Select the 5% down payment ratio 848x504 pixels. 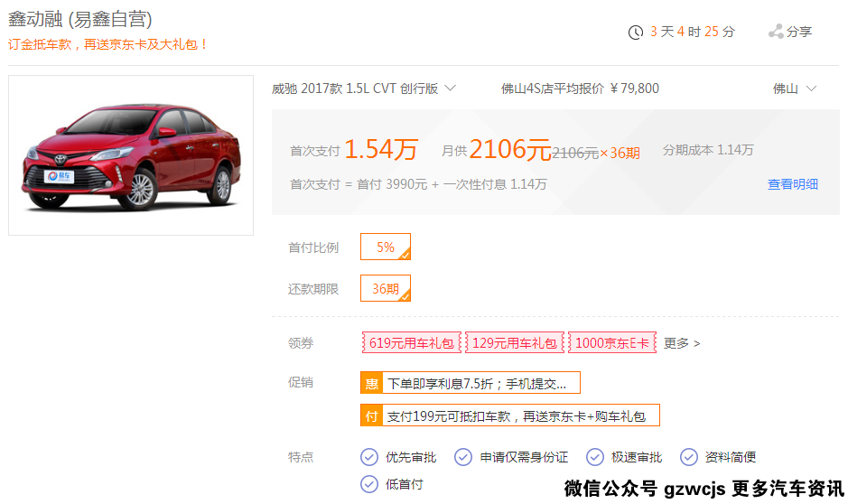click(x=386, y=247)
